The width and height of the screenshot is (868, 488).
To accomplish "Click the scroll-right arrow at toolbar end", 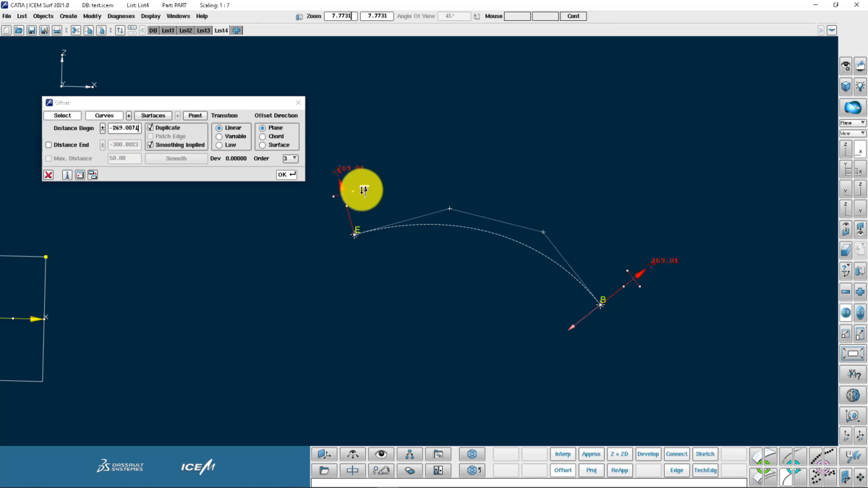I will coord(821,30).
